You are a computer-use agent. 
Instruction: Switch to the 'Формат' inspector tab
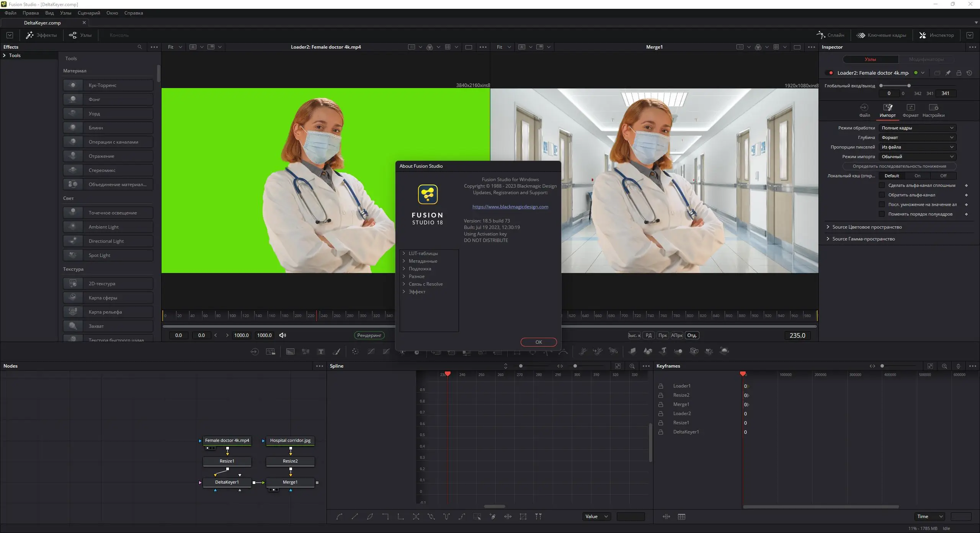910,110
